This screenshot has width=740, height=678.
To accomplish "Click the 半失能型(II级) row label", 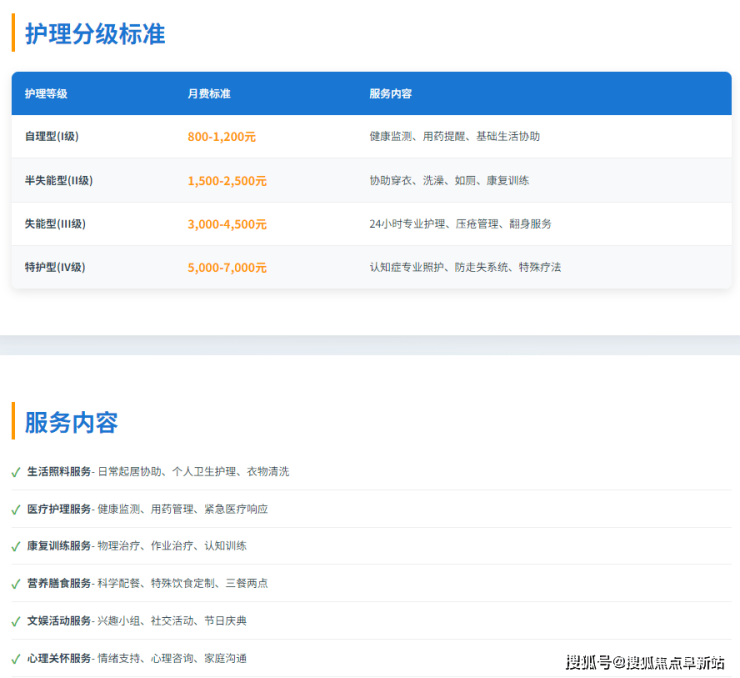I will click(59, 181).
